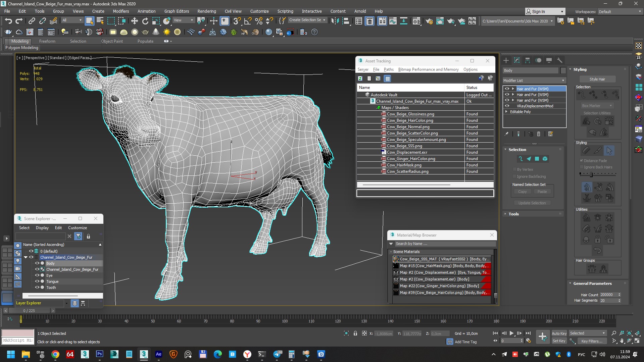Viewport: 644px width, 362px height.
Task: Click the Update Selection button
Action: click(532, 203)
